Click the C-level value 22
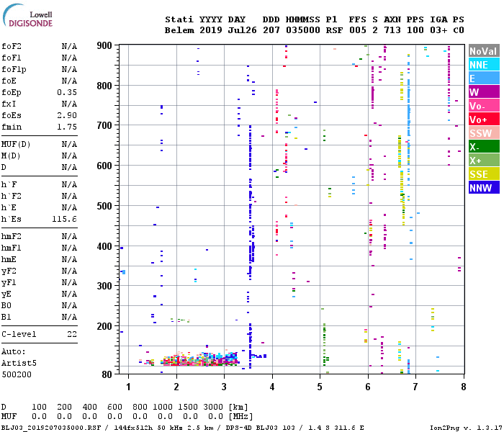The height and width of the screenshot is (432, 504). [x=72, y=334]
